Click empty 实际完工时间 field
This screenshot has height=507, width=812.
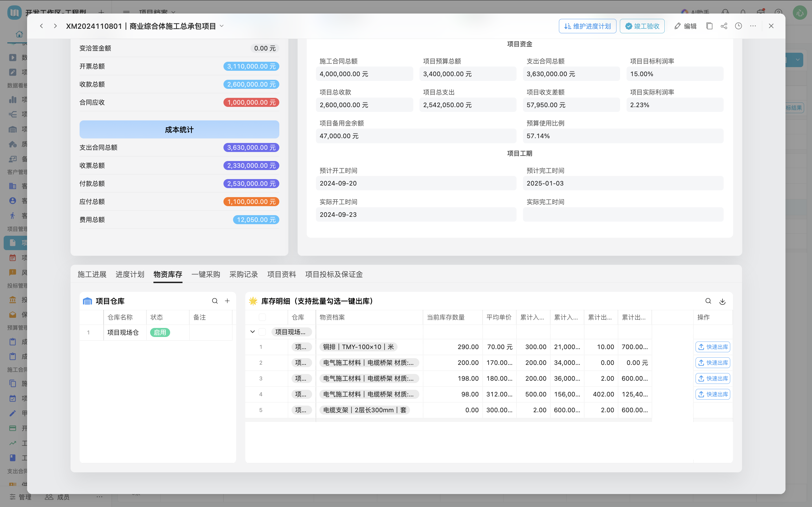[x=623, y=215]
